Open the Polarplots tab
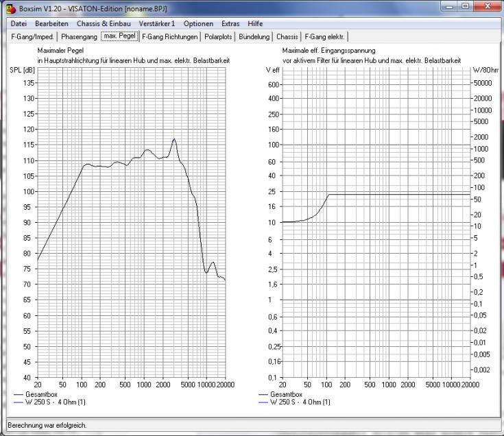The width and height of the screenshot is (504, 436). [218, 36]
